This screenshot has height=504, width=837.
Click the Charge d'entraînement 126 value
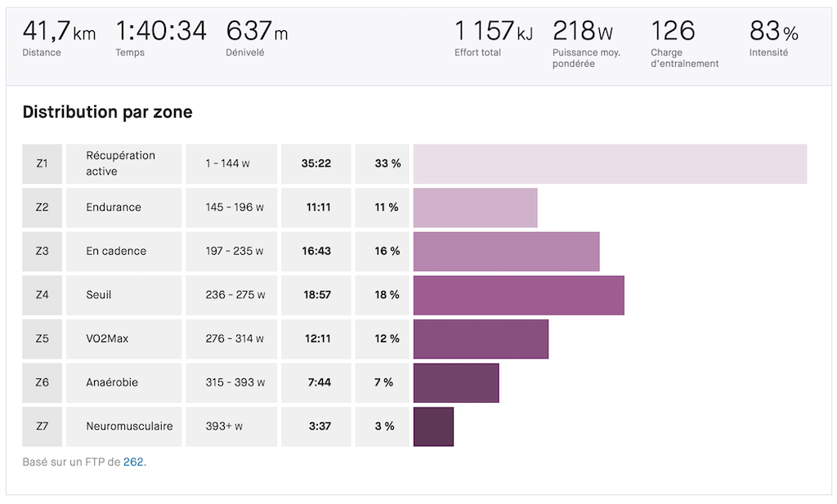(673, 32)
